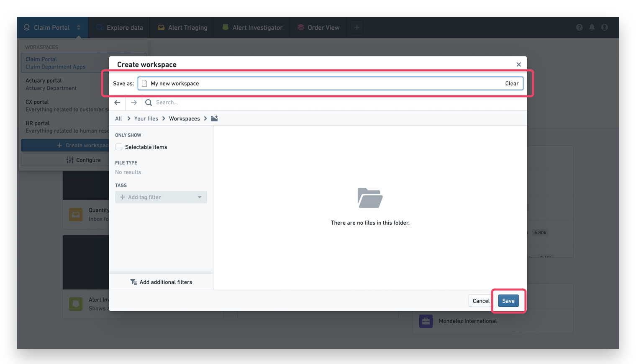Open the Order View tab
This screenshot has height=364, width=636.
318,28
